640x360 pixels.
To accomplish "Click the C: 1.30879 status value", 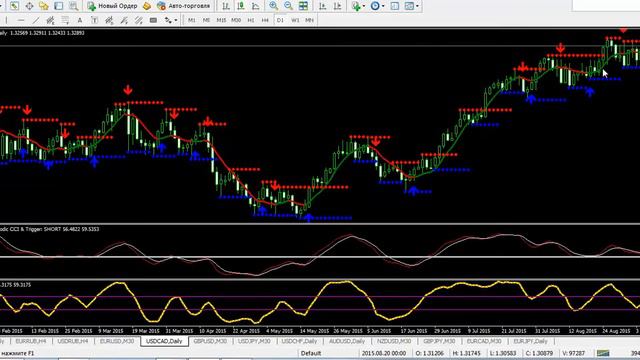I will [x=539, y=353].
